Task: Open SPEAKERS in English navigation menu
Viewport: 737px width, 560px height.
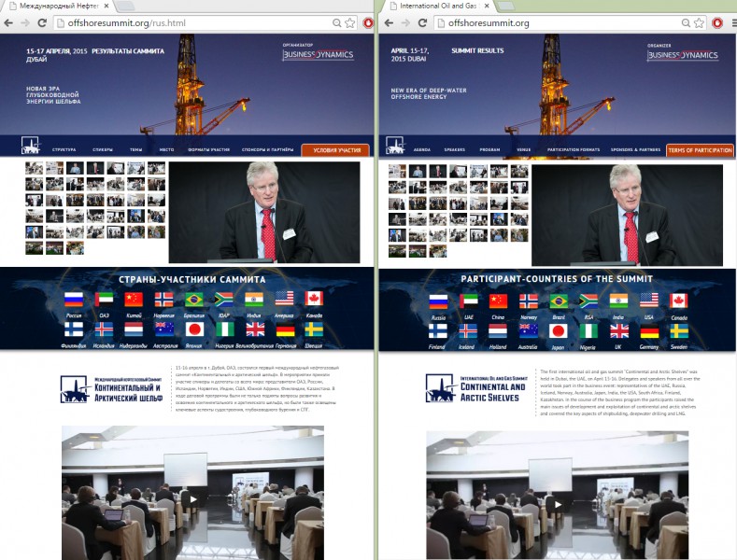Action: pos(455,150)
